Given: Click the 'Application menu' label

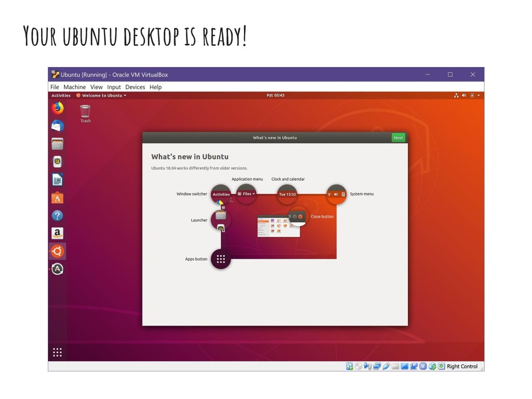Looking at the screenshot, I should (x=247, y=179).
